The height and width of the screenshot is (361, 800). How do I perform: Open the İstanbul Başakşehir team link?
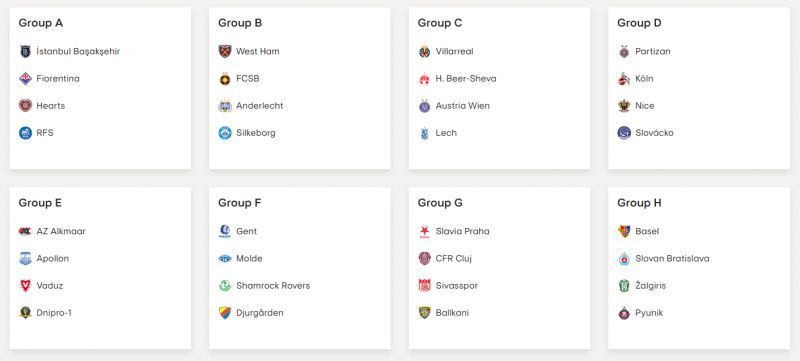[78, 51]
